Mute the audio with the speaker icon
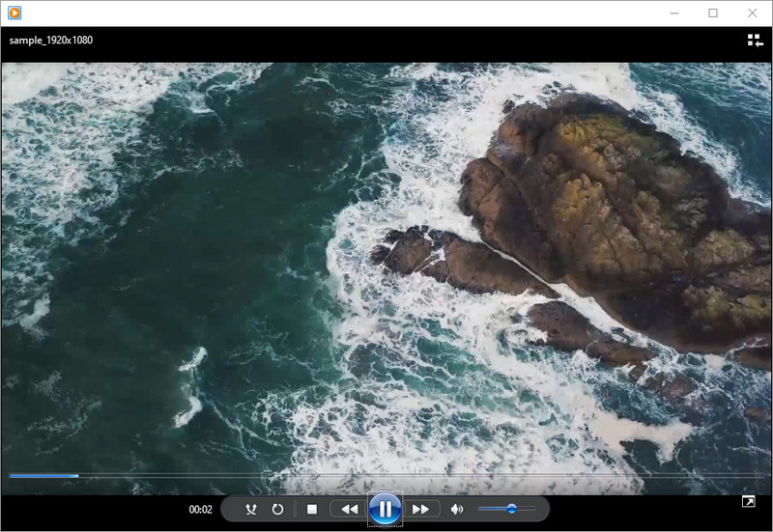This screenshot has width=773, height=532. coord(456,509)
